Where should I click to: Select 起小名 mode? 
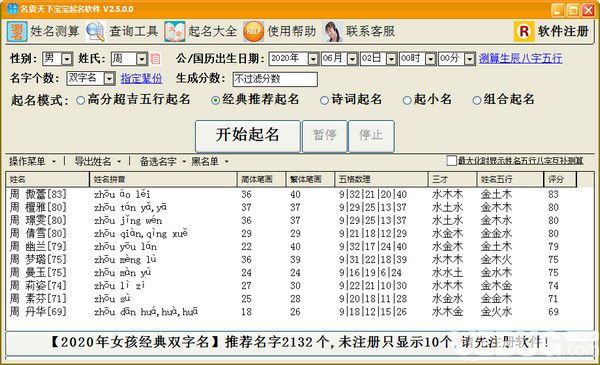(x=407, y=101)
